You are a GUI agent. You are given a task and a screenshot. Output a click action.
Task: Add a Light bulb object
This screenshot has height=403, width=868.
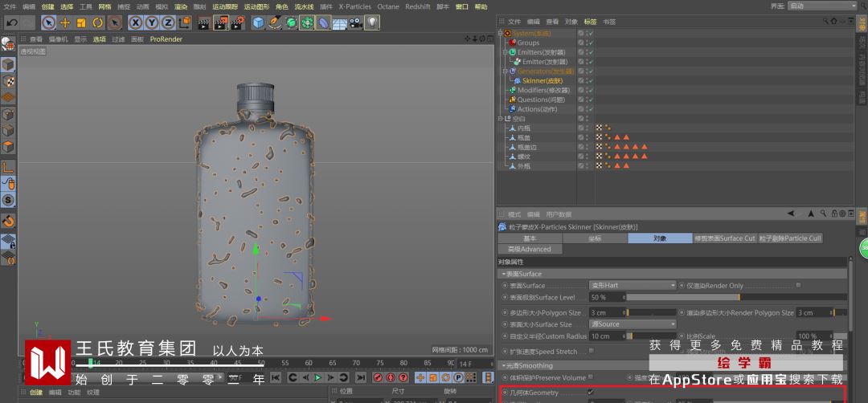tap(372, 22)
